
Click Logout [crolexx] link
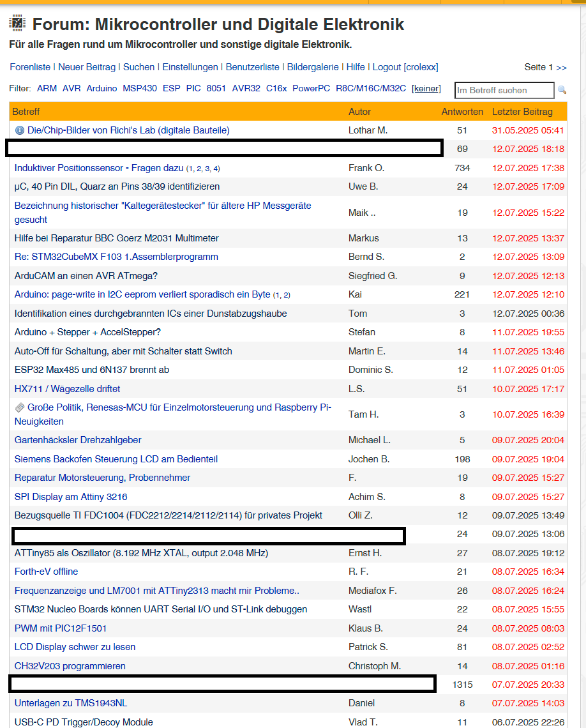405,67
